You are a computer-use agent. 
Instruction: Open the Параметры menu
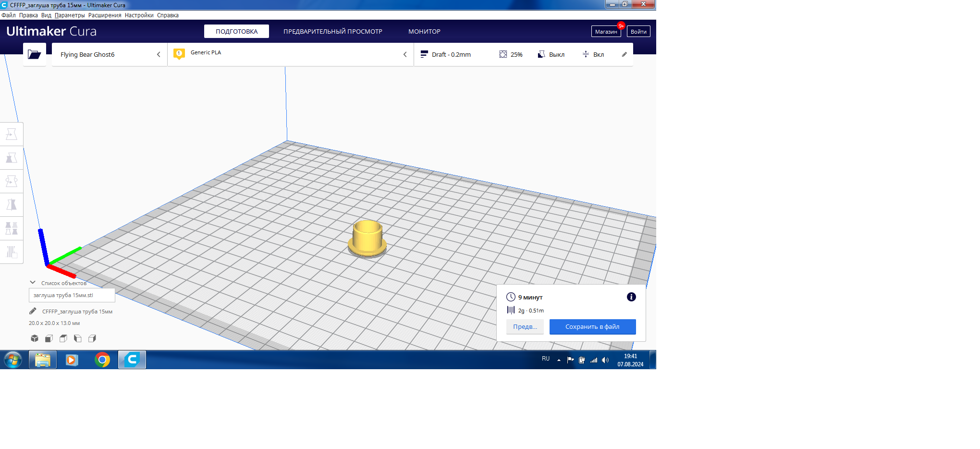coord(70,15)
